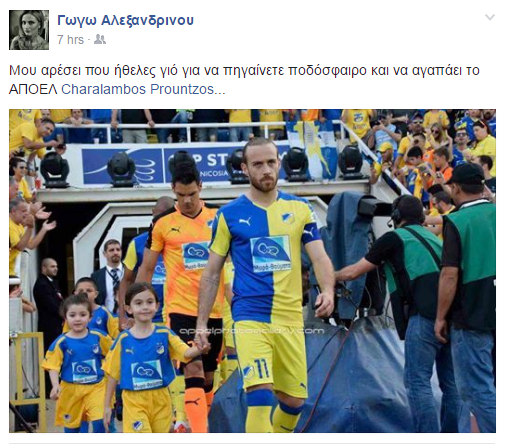Open the "7 hrs" timestamp link
Image resolution: width=506 pixels, height=444 pixels.
70,40
